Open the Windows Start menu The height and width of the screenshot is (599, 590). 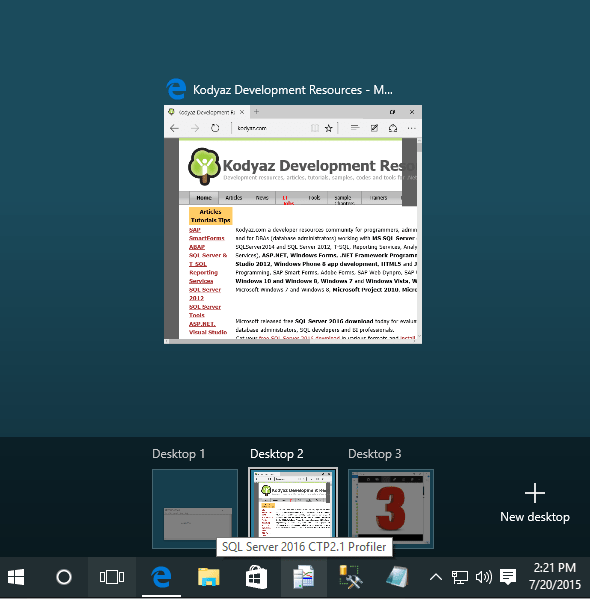(x=16, y=577)
